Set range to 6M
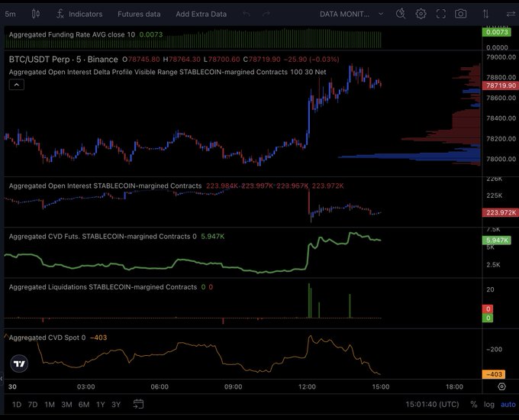Viewport: 519px width, 420px height. click(84, 405)
